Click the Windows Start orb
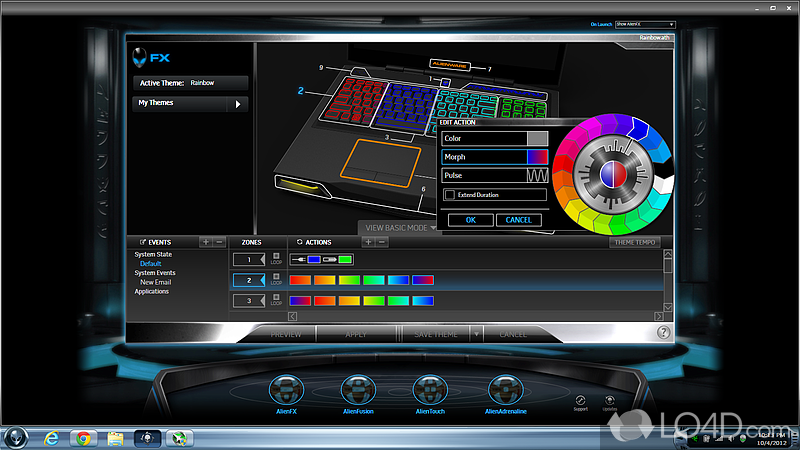The height and width of the screenshot is (450, 800). click(15, 438)
